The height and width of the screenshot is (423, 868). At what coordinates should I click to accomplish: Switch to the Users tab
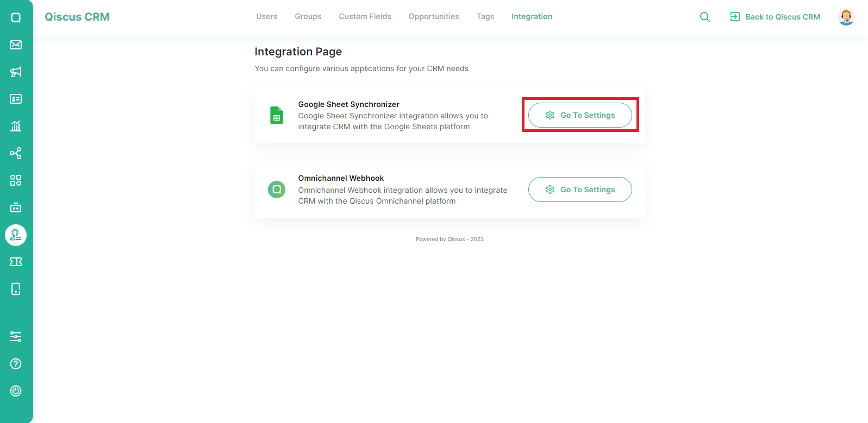(x=267, y=16)
